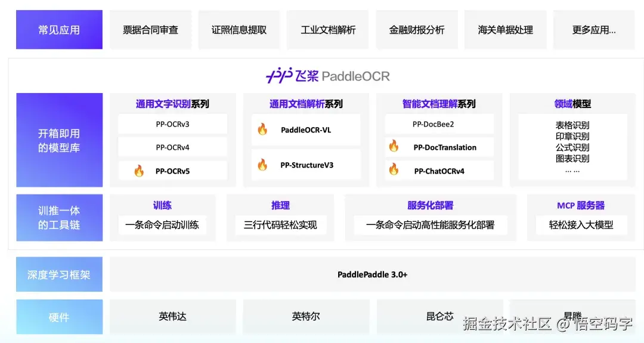
Task: Click 图表识别 in the domain models list
Action: point(572,158)
